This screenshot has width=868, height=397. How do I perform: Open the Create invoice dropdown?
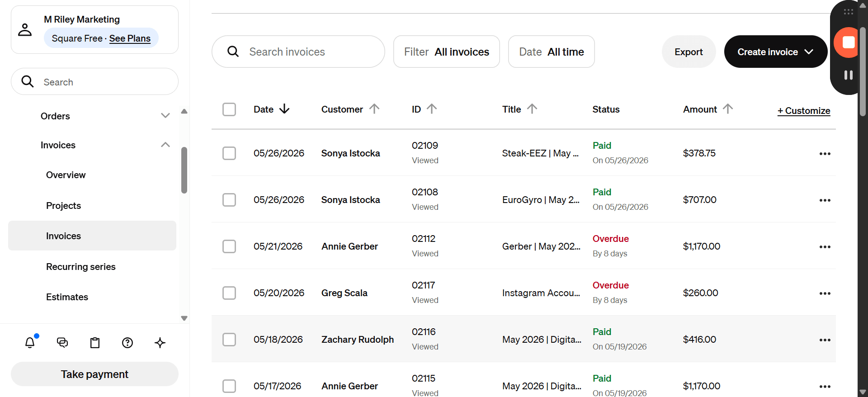coord(776,52)
